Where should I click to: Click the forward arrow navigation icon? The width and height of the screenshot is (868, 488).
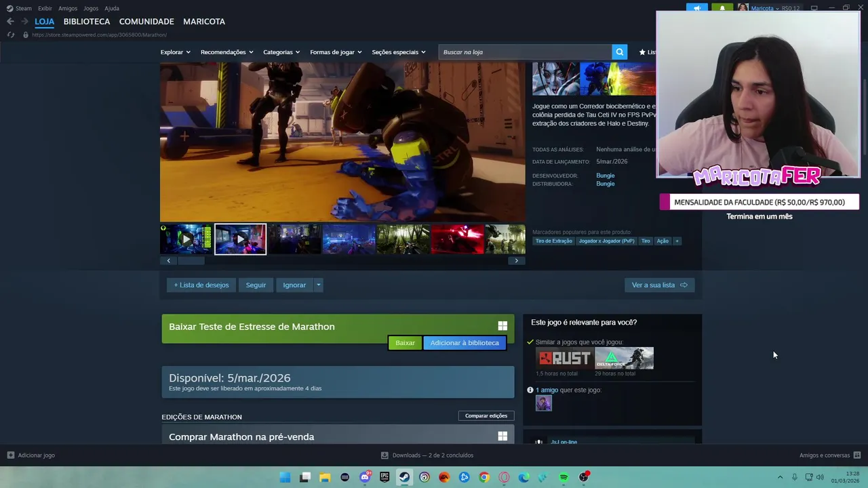click(24, 22)
